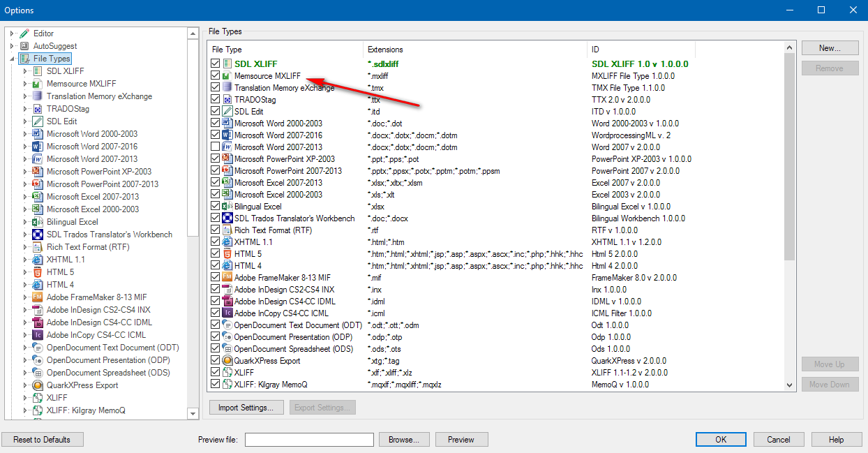Click the Translation Memory eXchange icon in the list
This screenshot has width=868, height=453.
[x=227, y=87]
